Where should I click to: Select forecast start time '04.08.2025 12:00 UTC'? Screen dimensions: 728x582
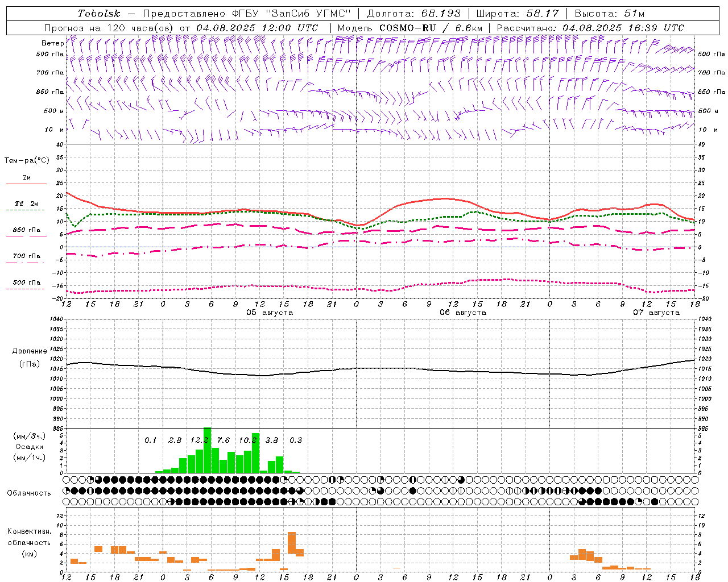pyautogui.click(x=257, y=28)
